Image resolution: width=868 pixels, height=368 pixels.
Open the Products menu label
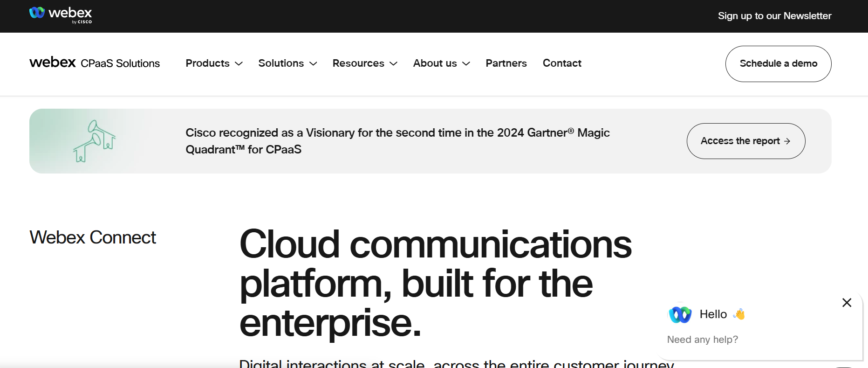[207, 63]
